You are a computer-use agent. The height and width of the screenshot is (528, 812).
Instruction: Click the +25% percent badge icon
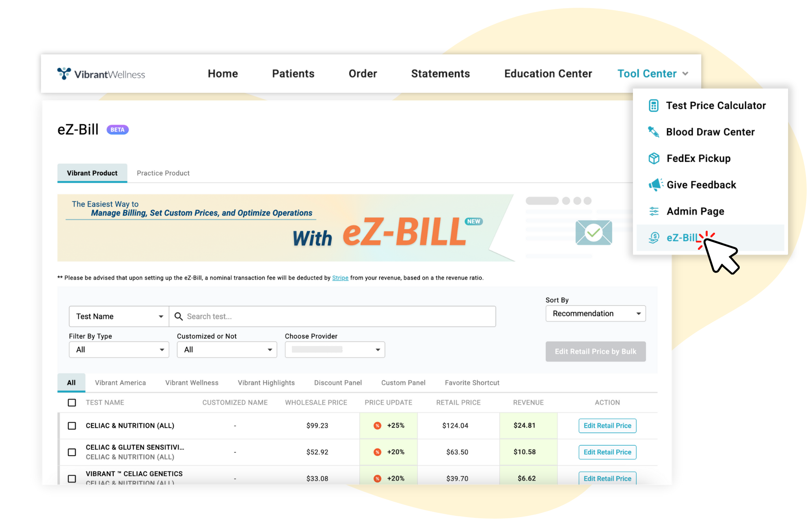tap(378, 426)
